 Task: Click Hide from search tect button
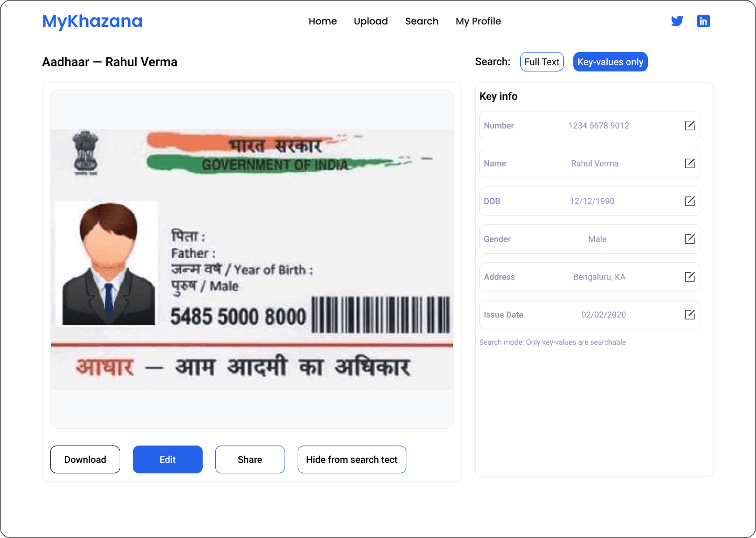pyautogui.click(x=352, y=460)
